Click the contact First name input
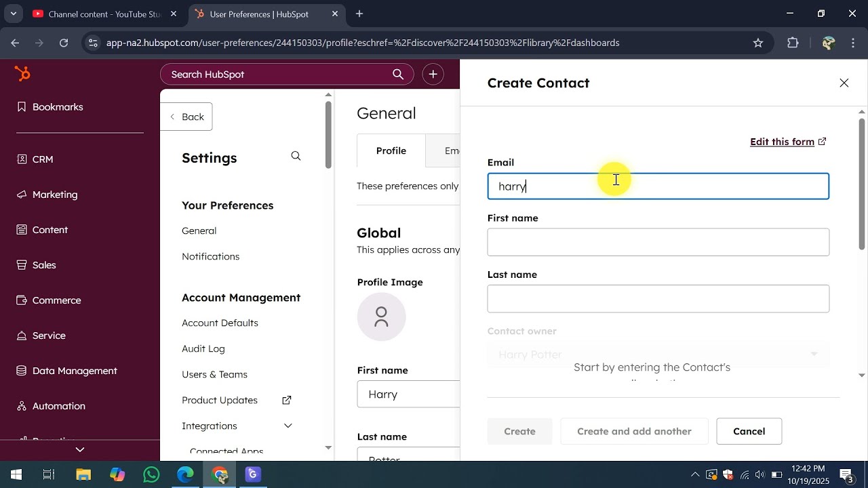 pyautogui.click(x=658, y=242)
